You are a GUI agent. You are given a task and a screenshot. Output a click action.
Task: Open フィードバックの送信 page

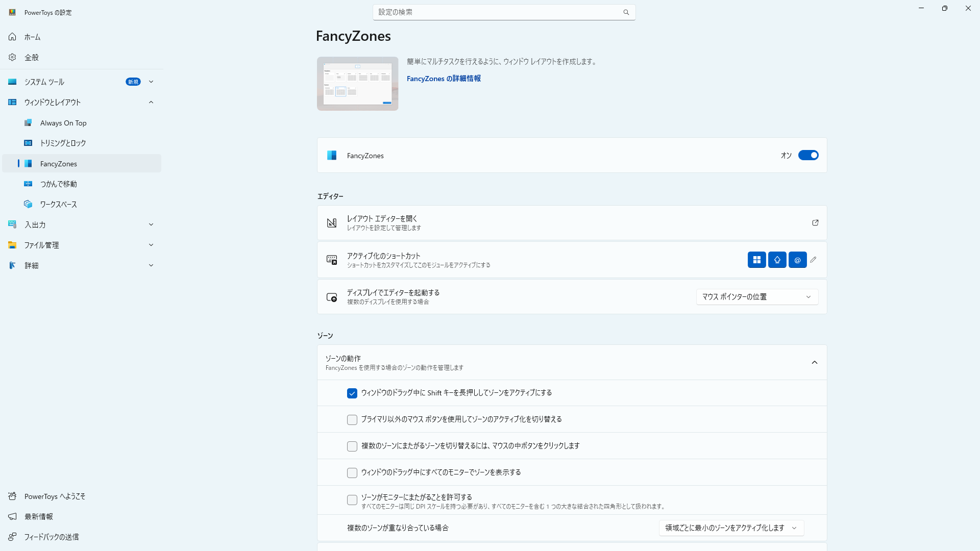(x=82, y=537)
